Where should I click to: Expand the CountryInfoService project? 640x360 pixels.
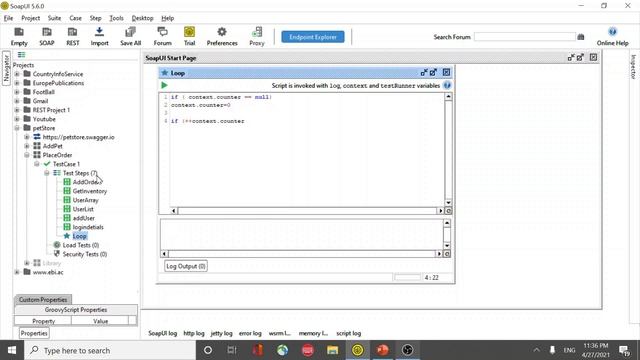coord(17,74)
